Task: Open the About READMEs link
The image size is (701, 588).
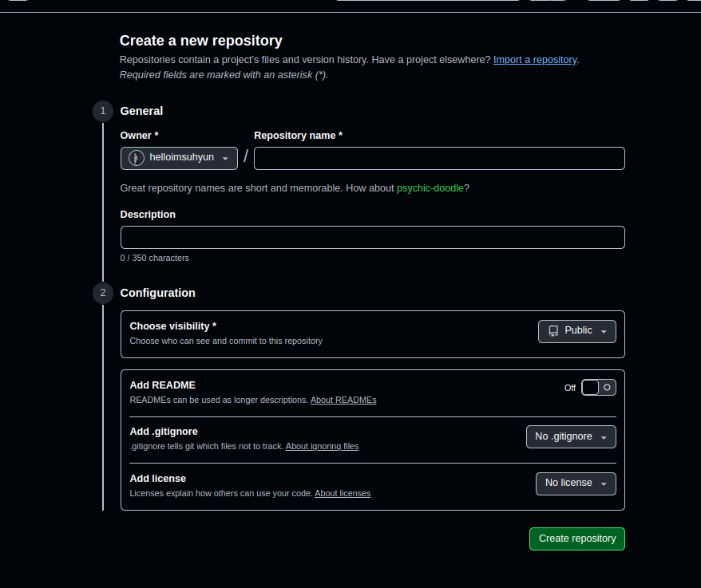Action: click(343, 400)
